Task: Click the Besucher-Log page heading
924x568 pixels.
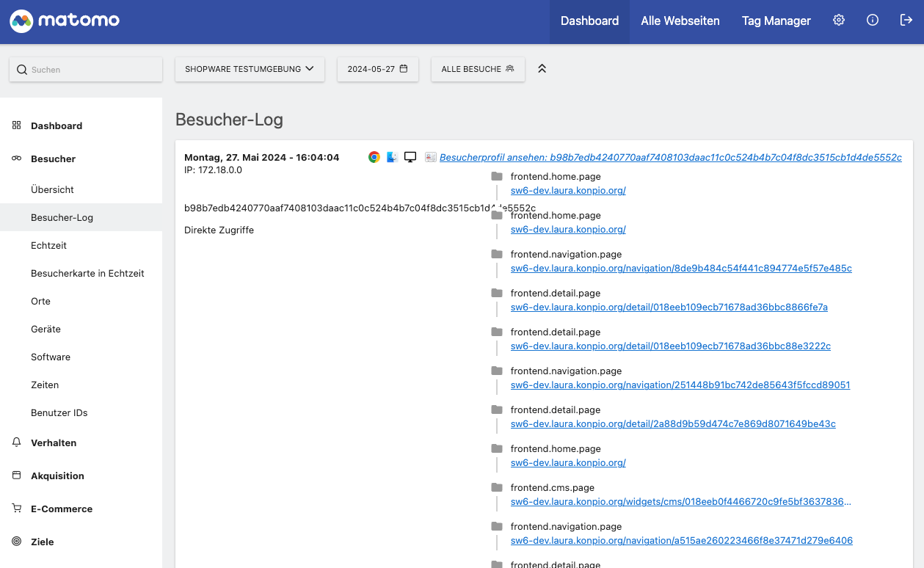Action: coord(229,120)
